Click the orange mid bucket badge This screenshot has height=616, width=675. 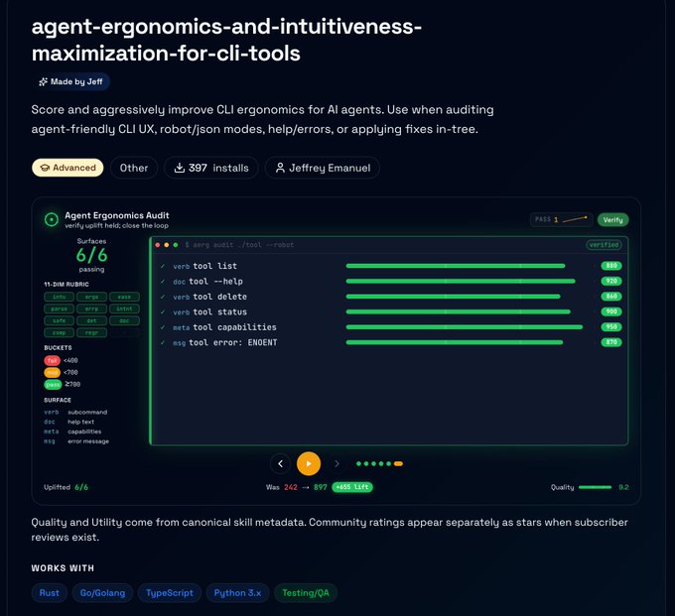52,373
